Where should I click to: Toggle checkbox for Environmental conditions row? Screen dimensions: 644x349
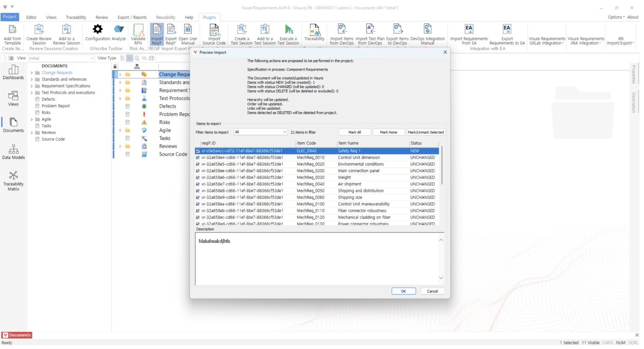(198, 164)
